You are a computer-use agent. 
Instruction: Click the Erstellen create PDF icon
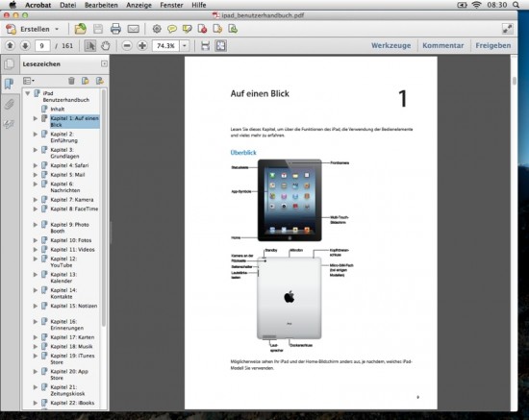coord(11,29)
